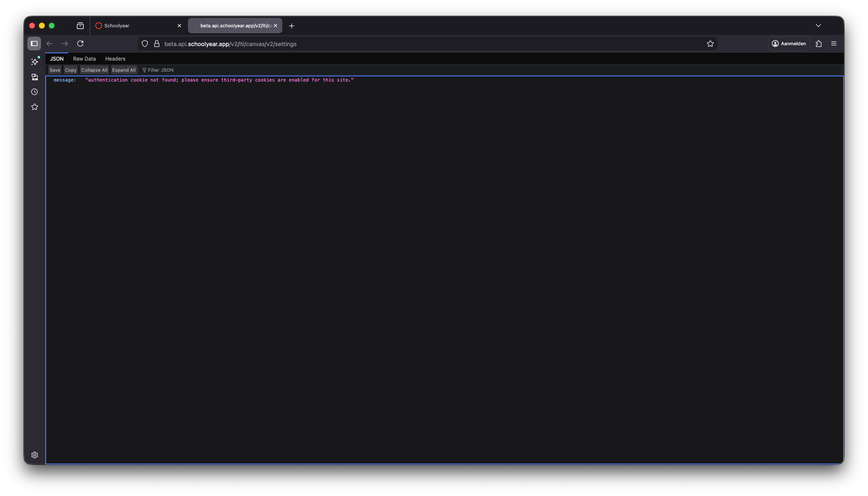Screen dimensions: 868x496
Task: Expand the list all tabs chevron
Action: [x=818, y=26]
